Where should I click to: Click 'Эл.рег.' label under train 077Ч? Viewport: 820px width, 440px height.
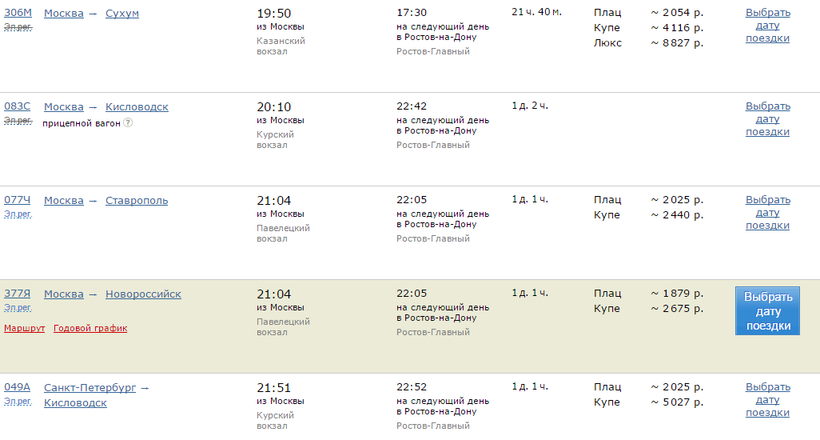tap(17, 213)
